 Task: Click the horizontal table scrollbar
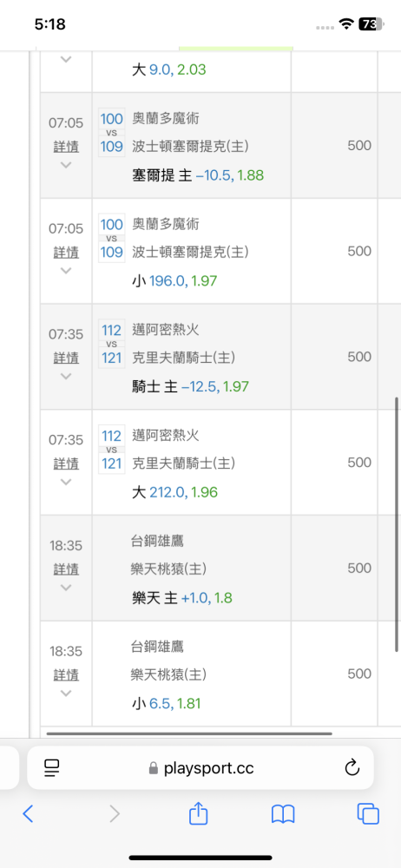(x=189, y=733)
